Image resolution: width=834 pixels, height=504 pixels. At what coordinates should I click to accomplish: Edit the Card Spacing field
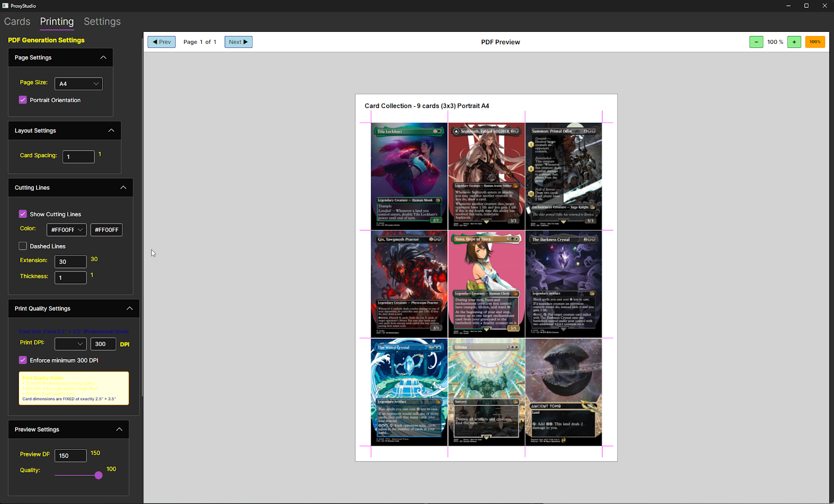79,156
